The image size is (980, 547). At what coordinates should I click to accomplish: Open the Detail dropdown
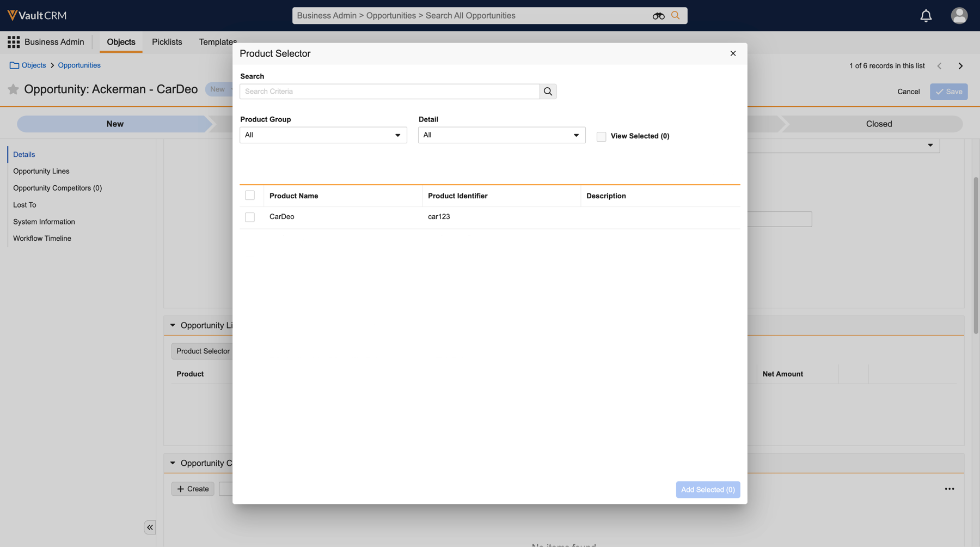pyautogui.click(x=501, y=135)
